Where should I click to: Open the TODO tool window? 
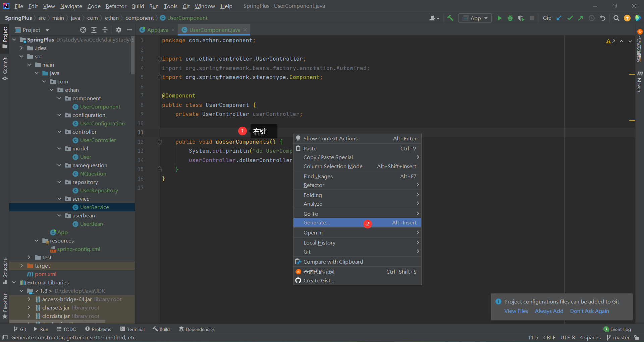[x=66, y=329]
